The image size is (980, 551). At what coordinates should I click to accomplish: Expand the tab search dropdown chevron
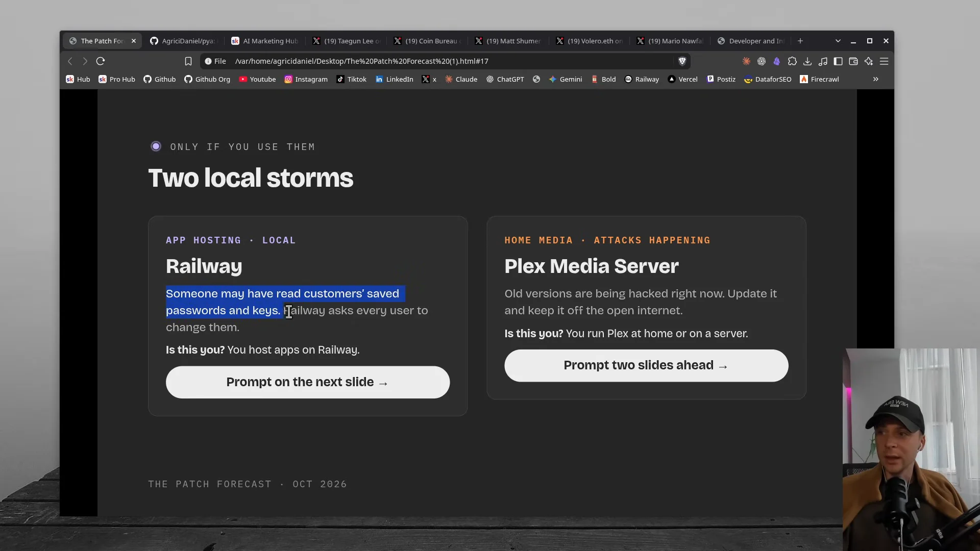pyautogui.click(x=838, y=41)
